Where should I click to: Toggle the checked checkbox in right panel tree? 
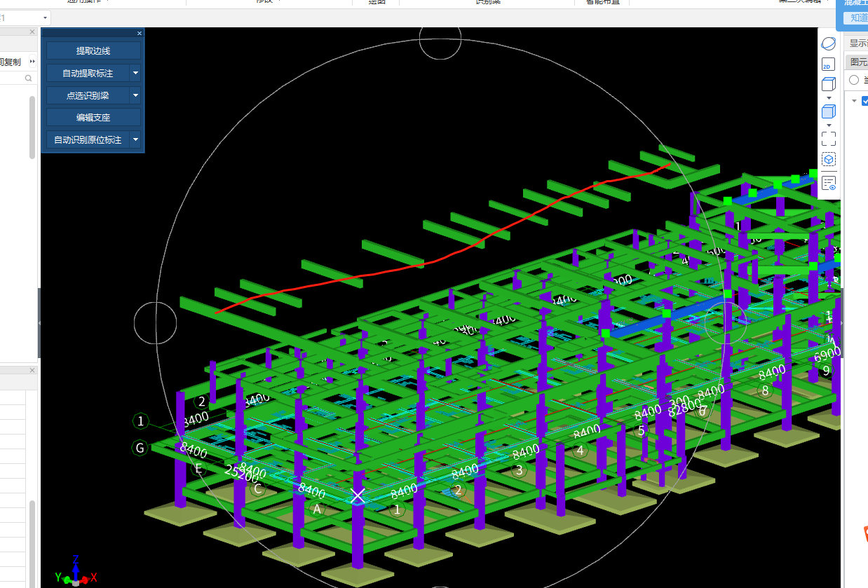pyautogui.click(x=864, y=101)
